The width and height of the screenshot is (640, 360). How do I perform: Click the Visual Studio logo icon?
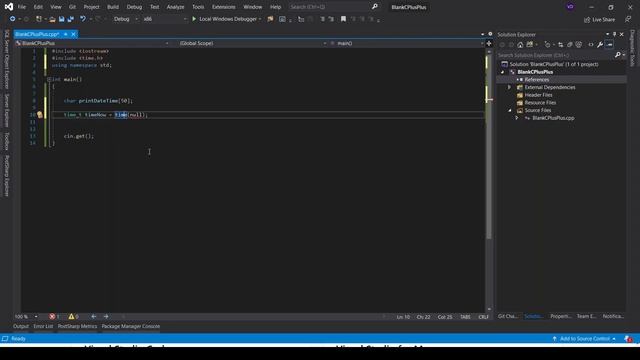click(x=9, y=7)
